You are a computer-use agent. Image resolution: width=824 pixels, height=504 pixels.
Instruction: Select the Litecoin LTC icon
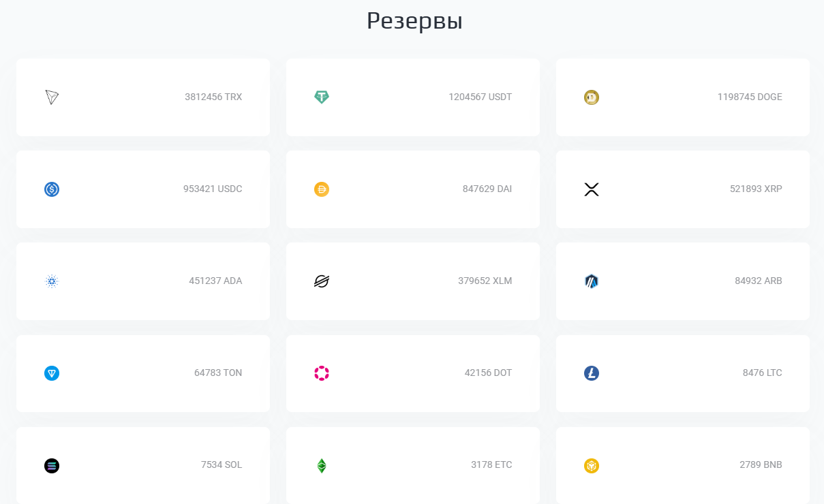point(592,373)
